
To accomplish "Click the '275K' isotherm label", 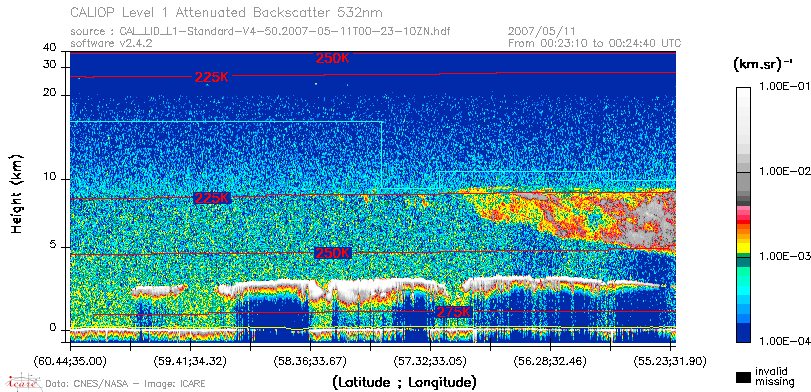I will pyautogui.click(x=454, y=312).
